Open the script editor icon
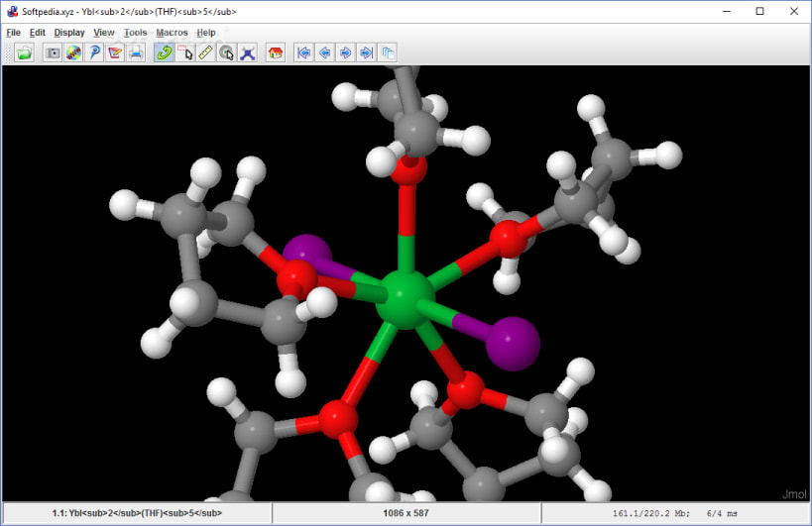The width and height of the screenshot is (812, 526). (115, 53)
